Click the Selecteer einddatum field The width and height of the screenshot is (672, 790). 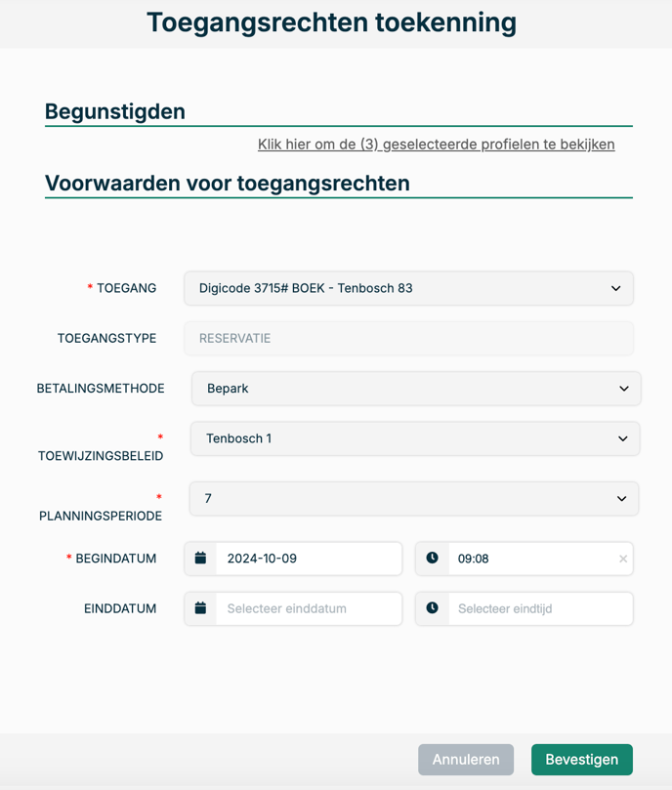309,608
